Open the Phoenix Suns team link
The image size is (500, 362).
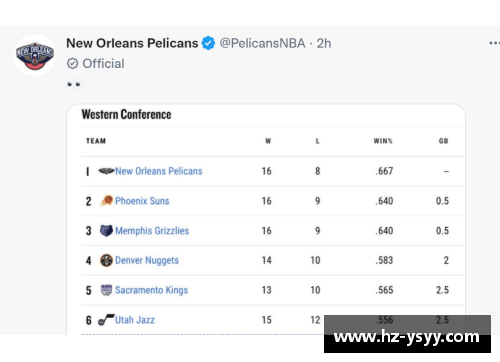coord(142,201)
